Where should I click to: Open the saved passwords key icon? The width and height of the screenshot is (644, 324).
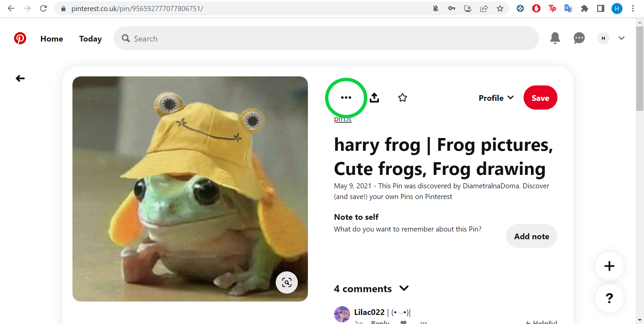click(x=452, y=9)
